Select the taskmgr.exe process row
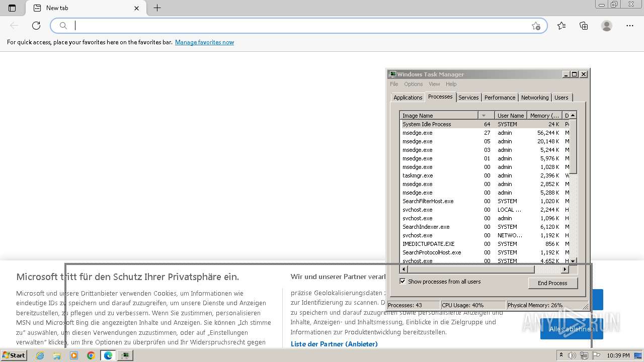 pyautogui.click(x=485, y=175)
